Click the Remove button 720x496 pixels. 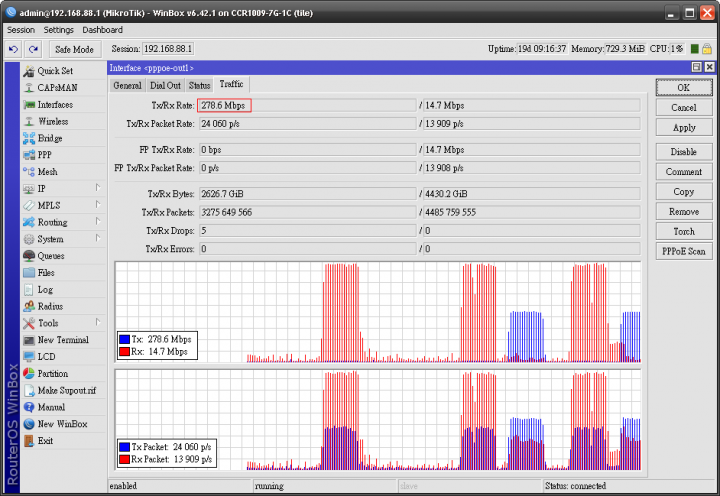(x=684, y=212)
